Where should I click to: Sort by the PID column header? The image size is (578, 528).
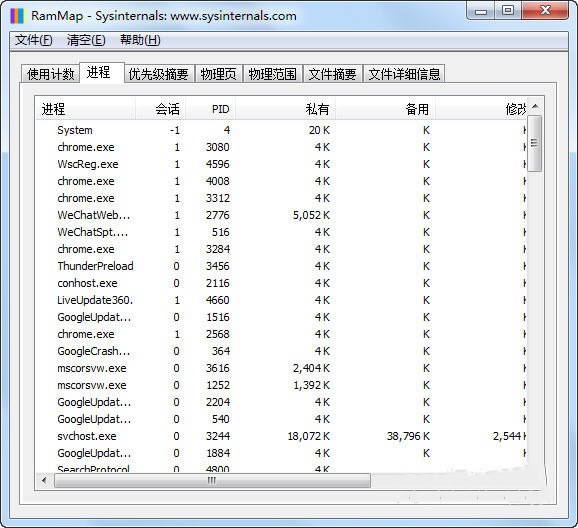click(210, 109)
